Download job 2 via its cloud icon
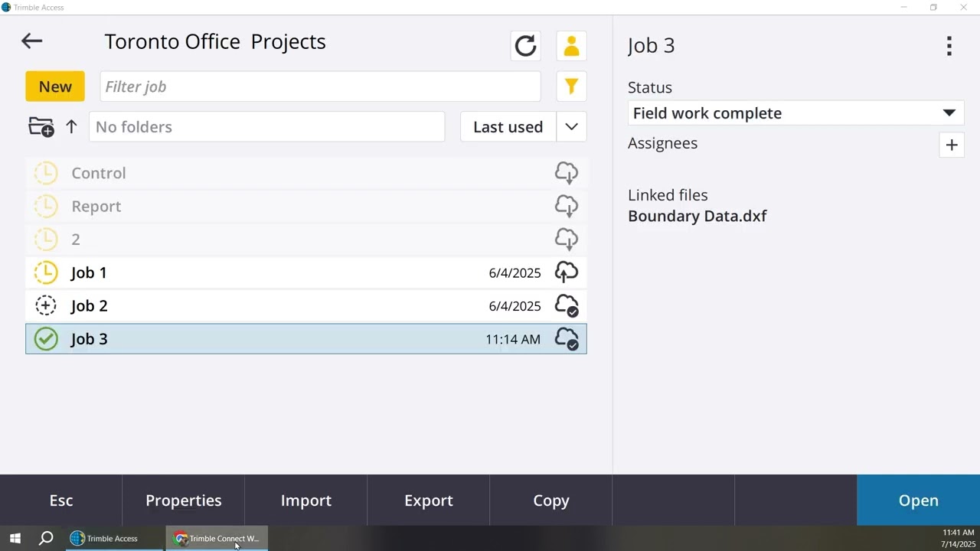 pyautogui.click(x=567, y=239)
